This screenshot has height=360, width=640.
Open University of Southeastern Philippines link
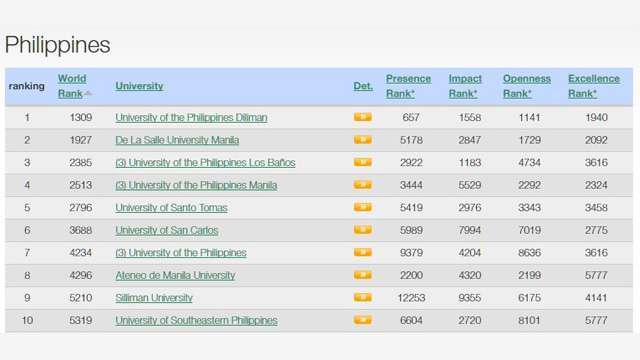196,320
